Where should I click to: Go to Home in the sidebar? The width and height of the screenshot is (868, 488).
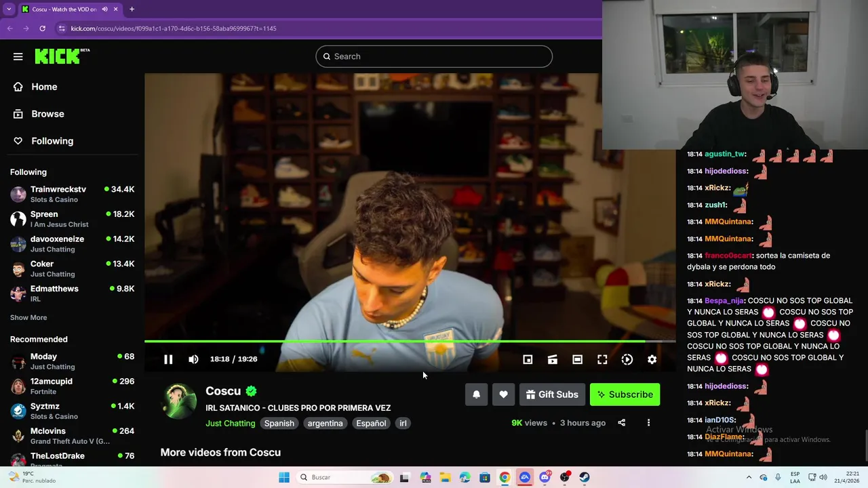(44, 87)
